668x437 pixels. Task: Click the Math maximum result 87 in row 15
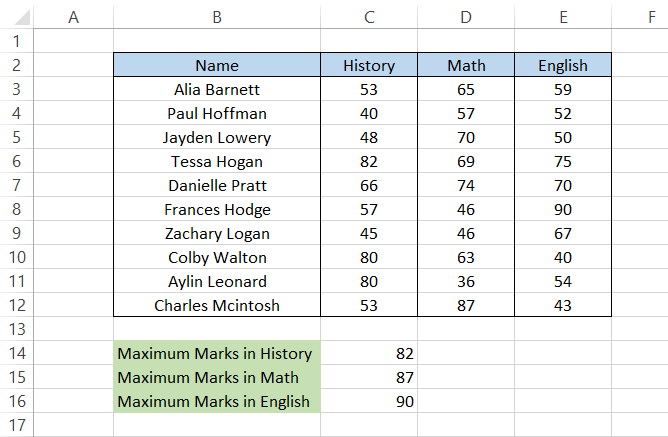[369, 377]
